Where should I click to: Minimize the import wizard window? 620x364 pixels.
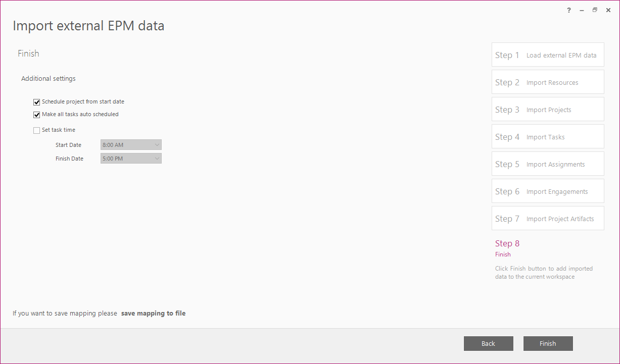coord(582,10)
